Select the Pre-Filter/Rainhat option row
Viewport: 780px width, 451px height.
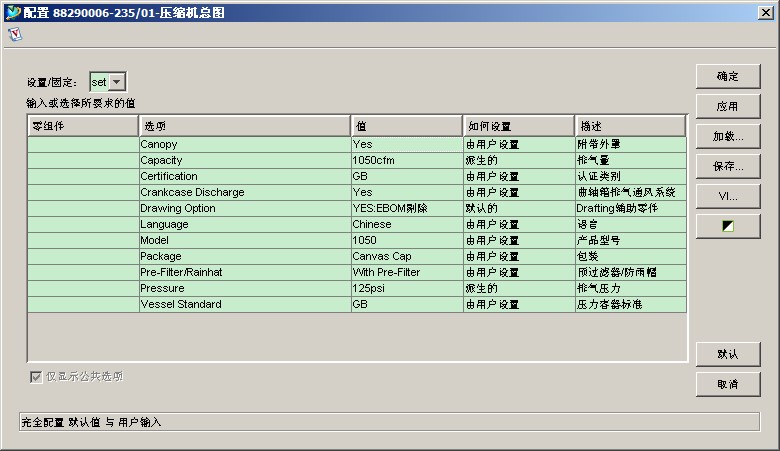(245, 272)
